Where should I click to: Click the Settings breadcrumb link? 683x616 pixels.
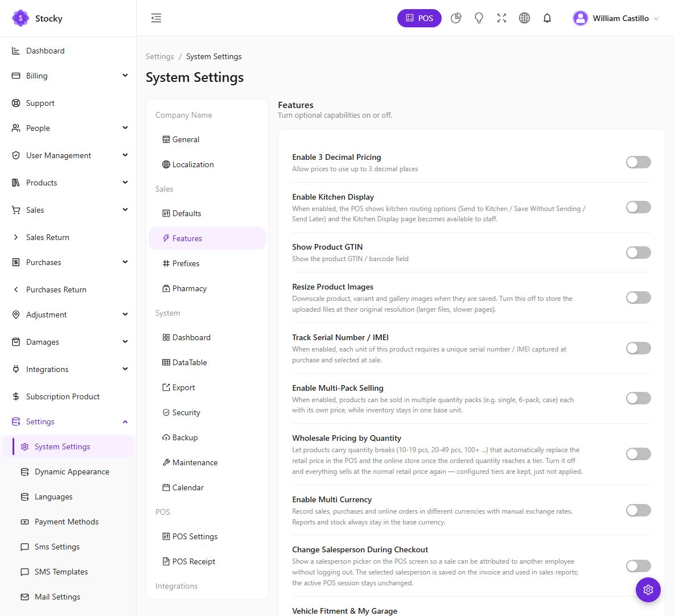pyautogui.click(x=160, y=56)
